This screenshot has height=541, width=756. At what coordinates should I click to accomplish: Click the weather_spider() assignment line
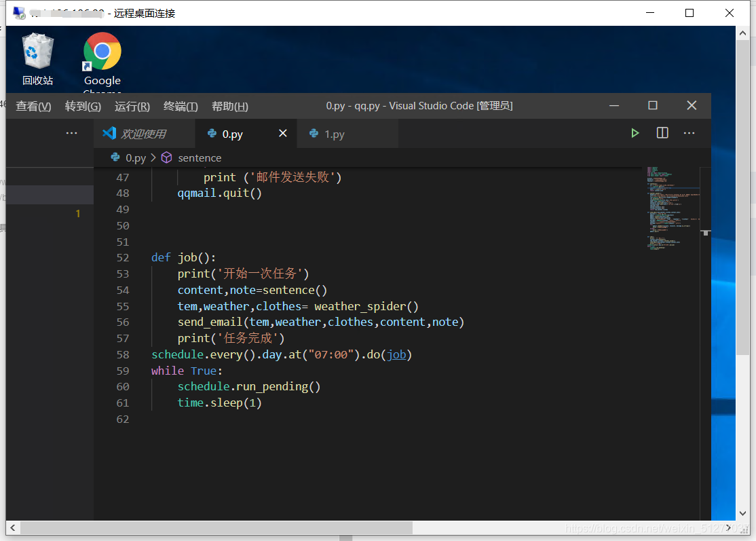(x=298, y=306)
